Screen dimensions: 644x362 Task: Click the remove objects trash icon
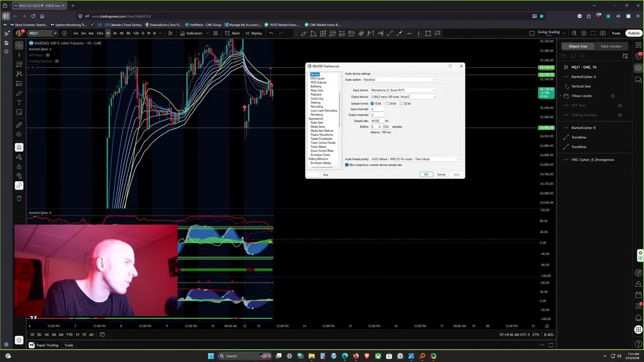(x=19, y=198)
